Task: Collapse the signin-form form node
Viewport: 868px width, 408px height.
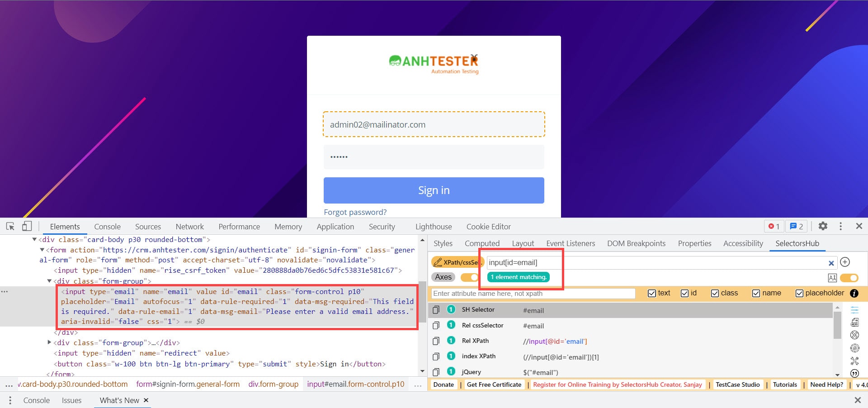Action: coord(42,250)
